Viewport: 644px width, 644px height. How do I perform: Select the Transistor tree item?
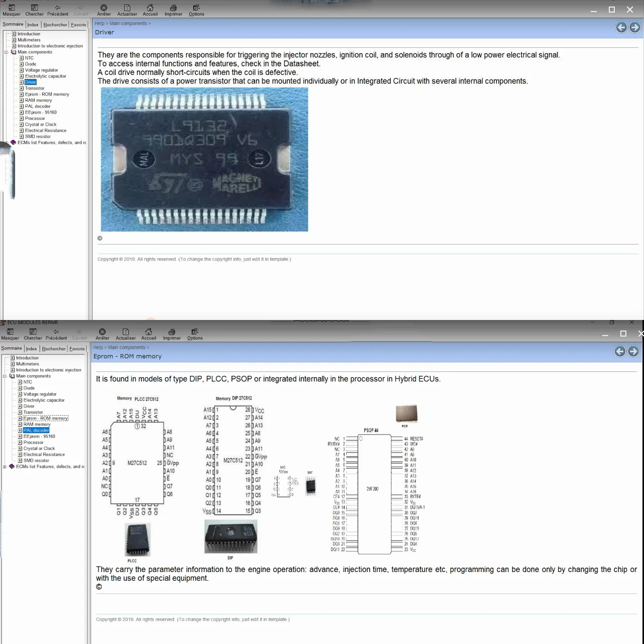point(34,88)
